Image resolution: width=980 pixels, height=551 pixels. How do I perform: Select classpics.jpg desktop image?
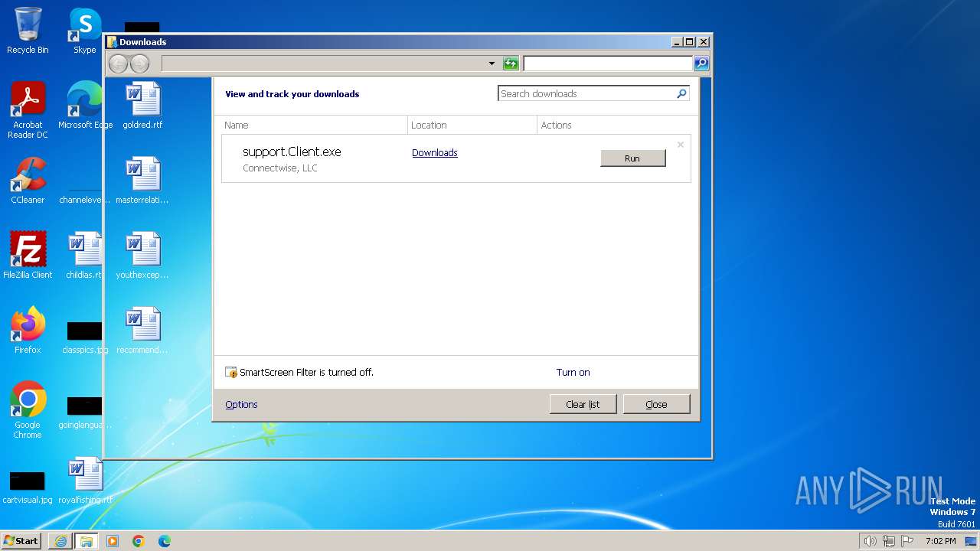(84, 337)
